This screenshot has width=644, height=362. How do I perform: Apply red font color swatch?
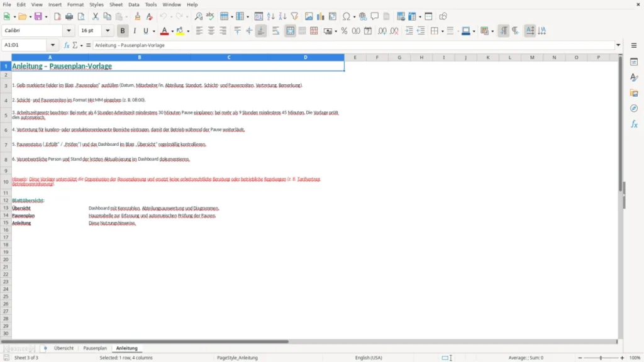click(164, 31)
